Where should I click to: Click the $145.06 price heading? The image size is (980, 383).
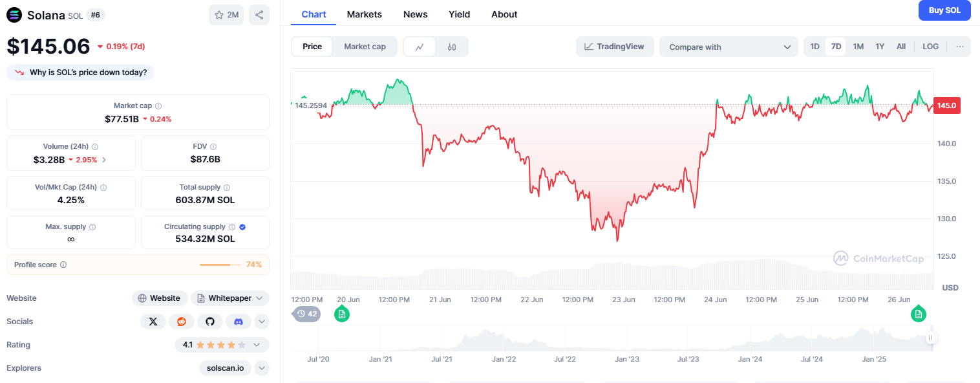pos(48,46)
